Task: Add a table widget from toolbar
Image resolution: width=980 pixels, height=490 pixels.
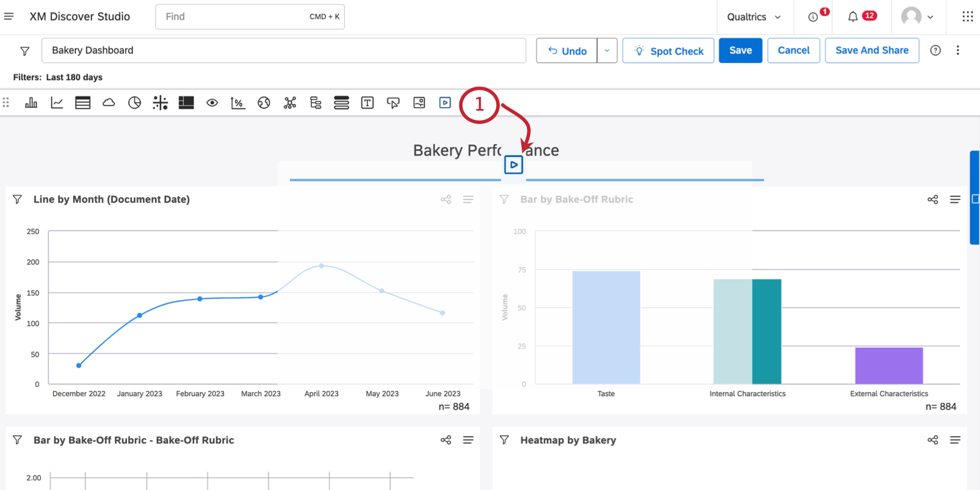Action: pyautogui.click(x=83, y=103)
